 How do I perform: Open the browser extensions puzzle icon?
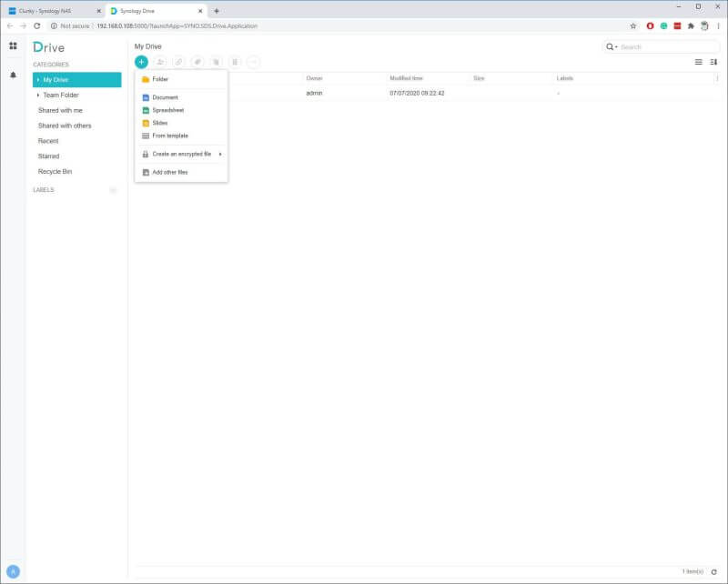[691, 26]
